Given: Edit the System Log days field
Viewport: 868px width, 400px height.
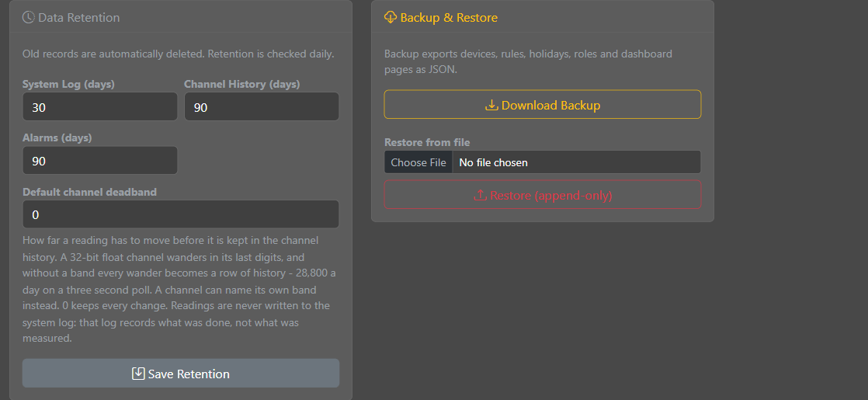Looking at the screenshot, I should tap(99, 107).
